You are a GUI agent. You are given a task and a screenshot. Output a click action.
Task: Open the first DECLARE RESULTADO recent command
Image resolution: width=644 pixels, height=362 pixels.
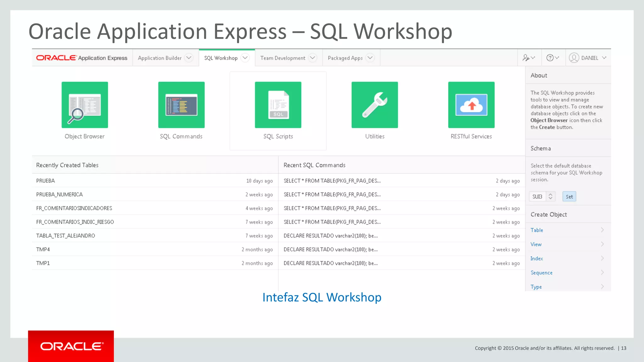(402, 236)
